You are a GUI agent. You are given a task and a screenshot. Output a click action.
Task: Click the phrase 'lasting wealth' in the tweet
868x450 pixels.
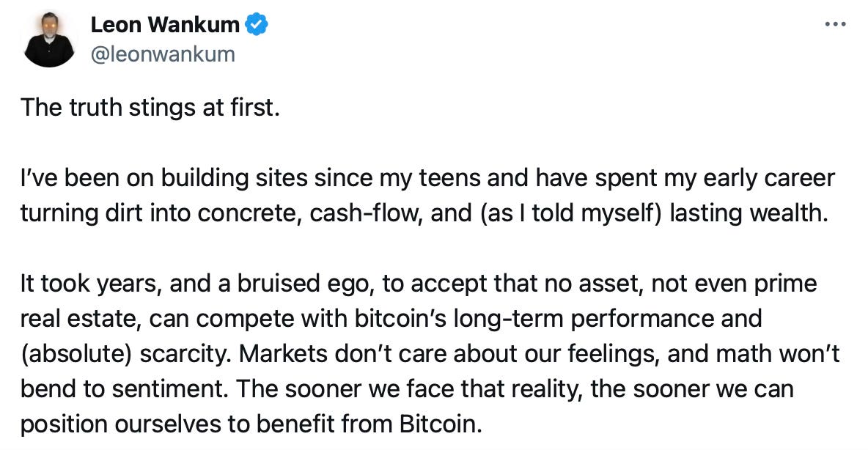[749, 213]
